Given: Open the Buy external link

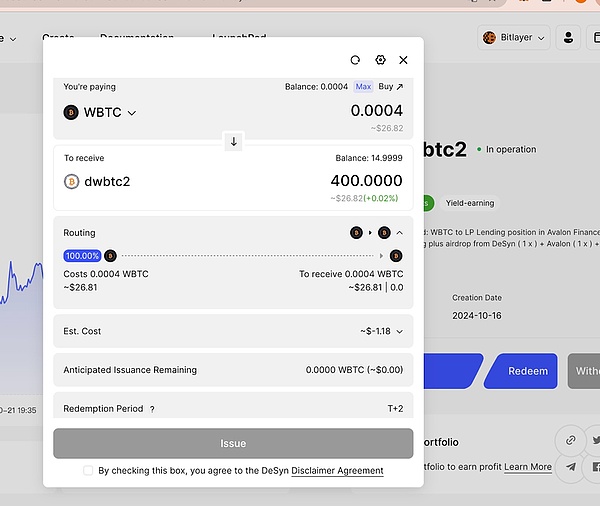Looking at the screenshot, I should [x=391, y=87].
